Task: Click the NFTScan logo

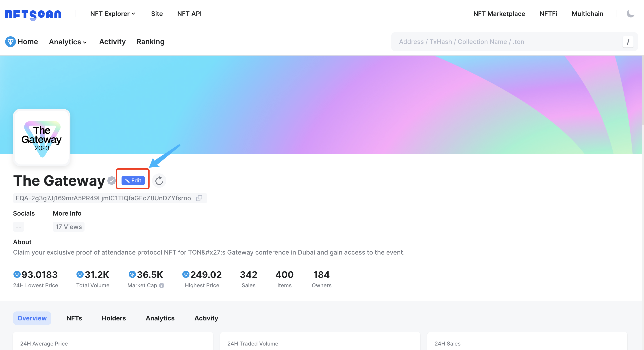Action: [x=33, y=14]
